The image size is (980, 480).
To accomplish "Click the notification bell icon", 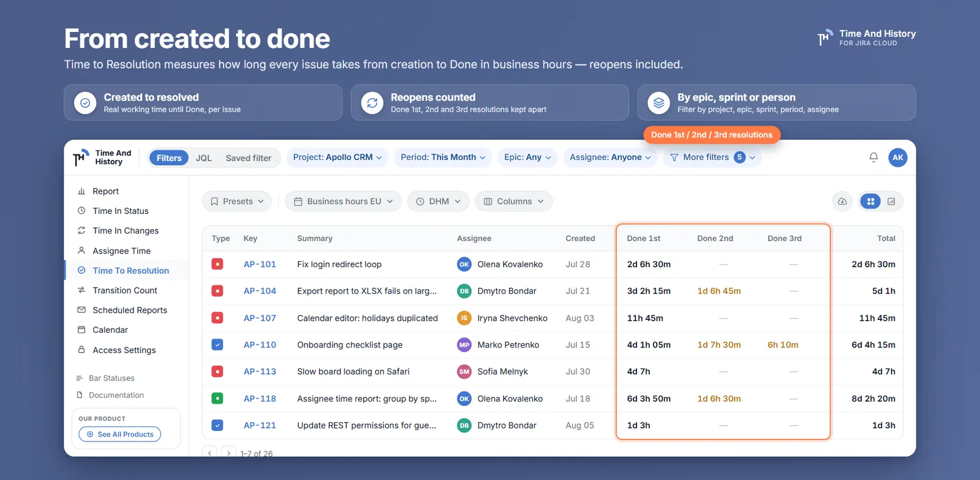I will coord(873,158).
